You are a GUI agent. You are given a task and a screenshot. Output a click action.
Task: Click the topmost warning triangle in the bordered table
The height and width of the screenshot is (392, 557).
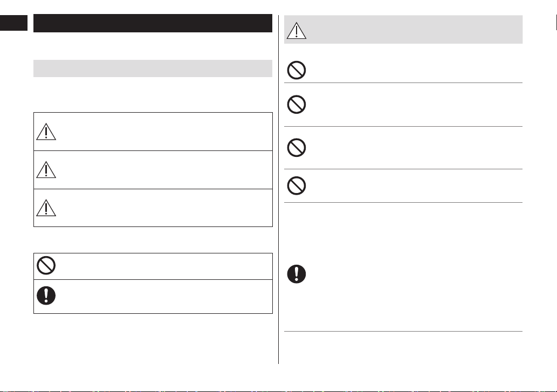[x=46, y=132]
